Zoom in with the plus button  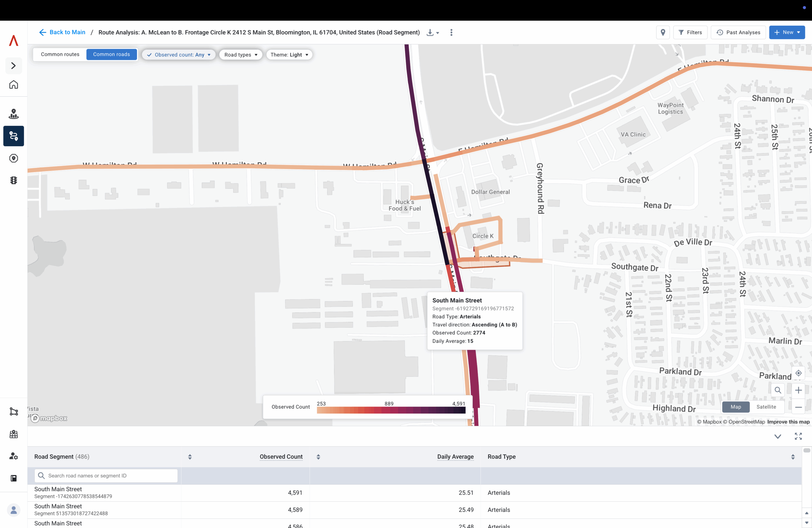798,390
